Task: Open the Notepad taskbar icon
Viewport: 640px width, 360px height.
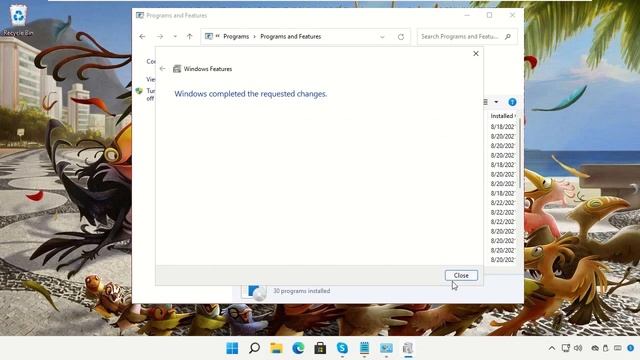Action: [364, 348]
